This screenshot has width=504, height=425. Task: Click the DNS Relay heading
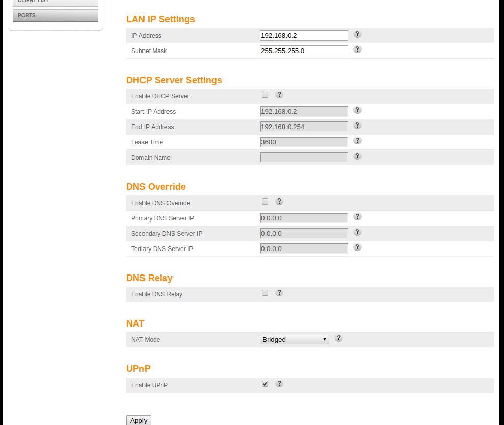point(149,278)
